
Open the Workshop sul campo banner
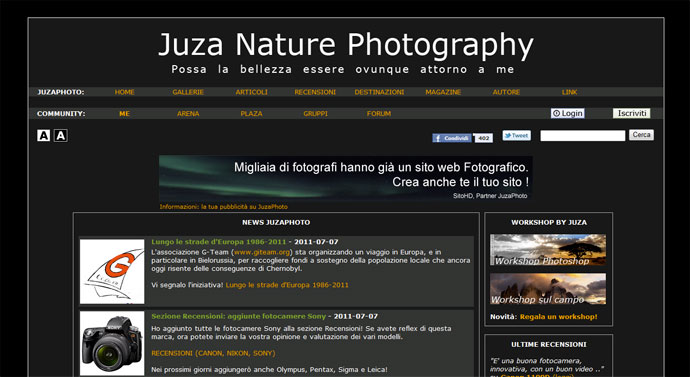point(548,289)
